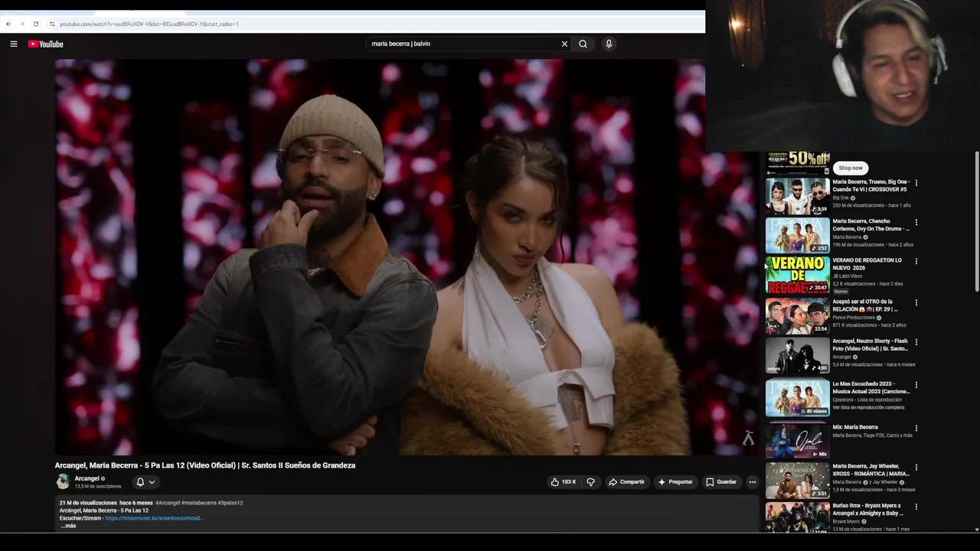The image size is (980, 551).
Task: Open the YouTube hamburger guide menu
Action: pos(14,44)
